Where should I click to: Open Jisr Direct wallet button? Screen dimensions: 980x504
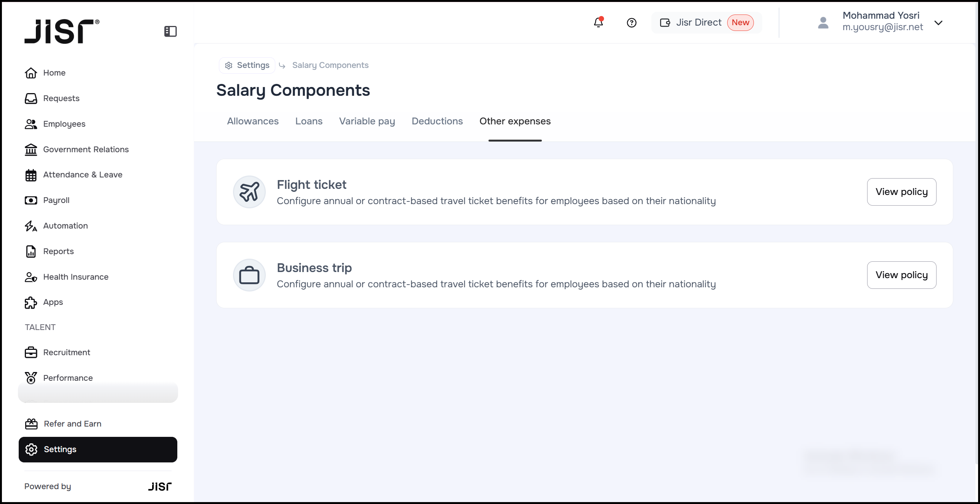[x=706, y=23]
